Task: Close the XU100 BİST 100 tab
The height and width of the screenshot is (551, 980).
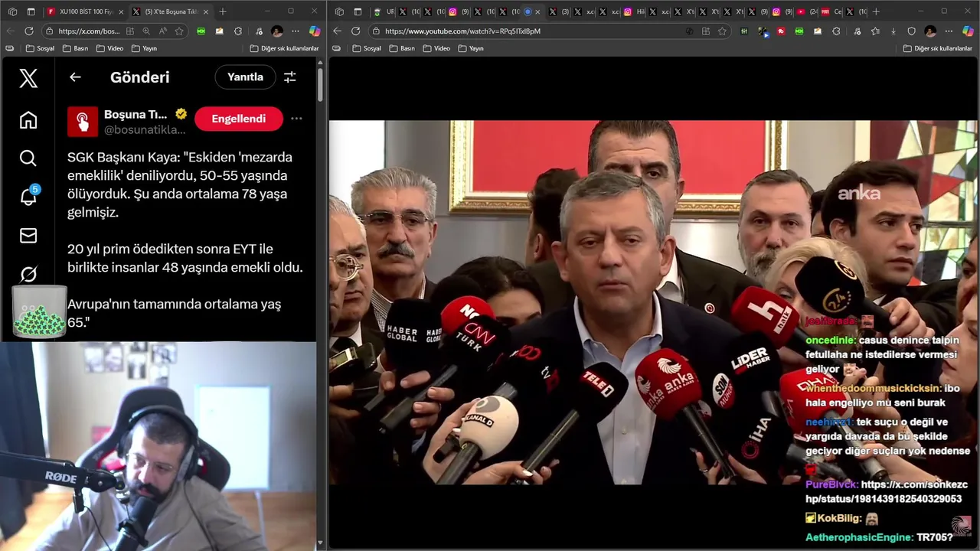Action: 121,11
